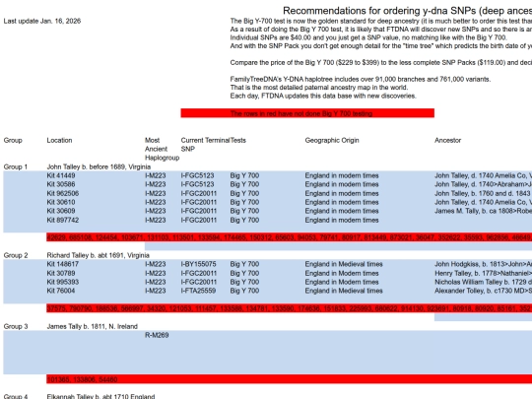The image size is (532, 399).
Task: Click cell 'Kit 41449'
Action: pyautogui.click(x=61, y=175)
